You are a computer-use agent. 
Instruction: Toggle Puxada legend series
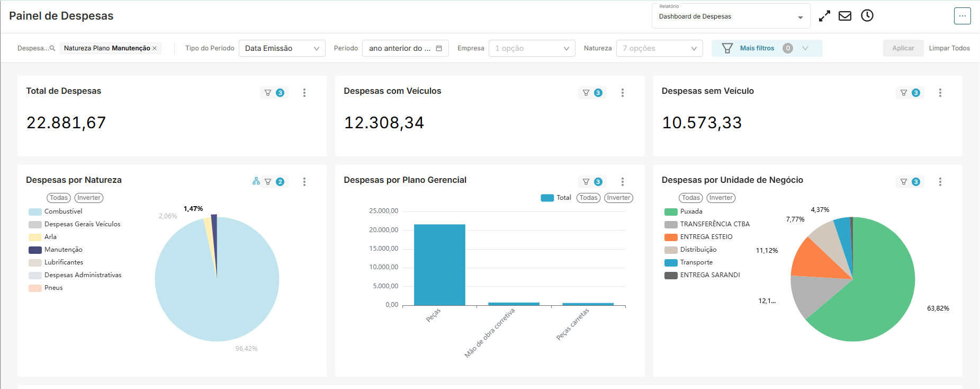coord(684,211)
